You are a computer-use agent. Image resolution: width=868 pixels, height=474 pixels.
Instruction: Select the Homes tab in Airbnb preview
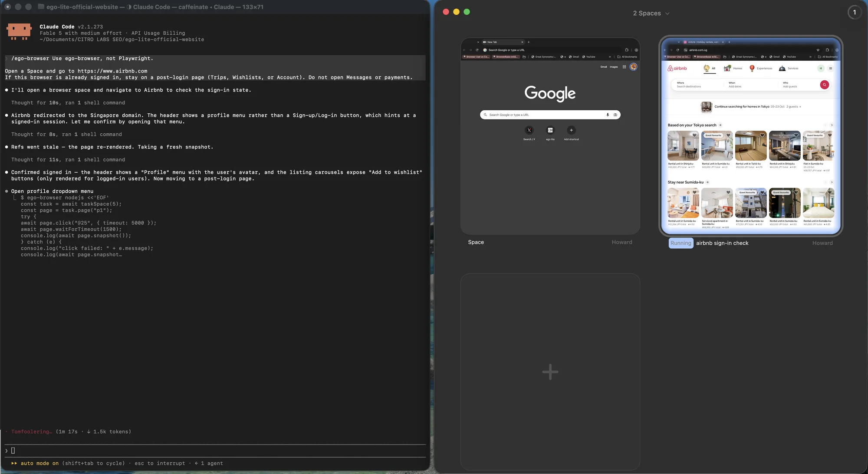[x=733, y=68]
